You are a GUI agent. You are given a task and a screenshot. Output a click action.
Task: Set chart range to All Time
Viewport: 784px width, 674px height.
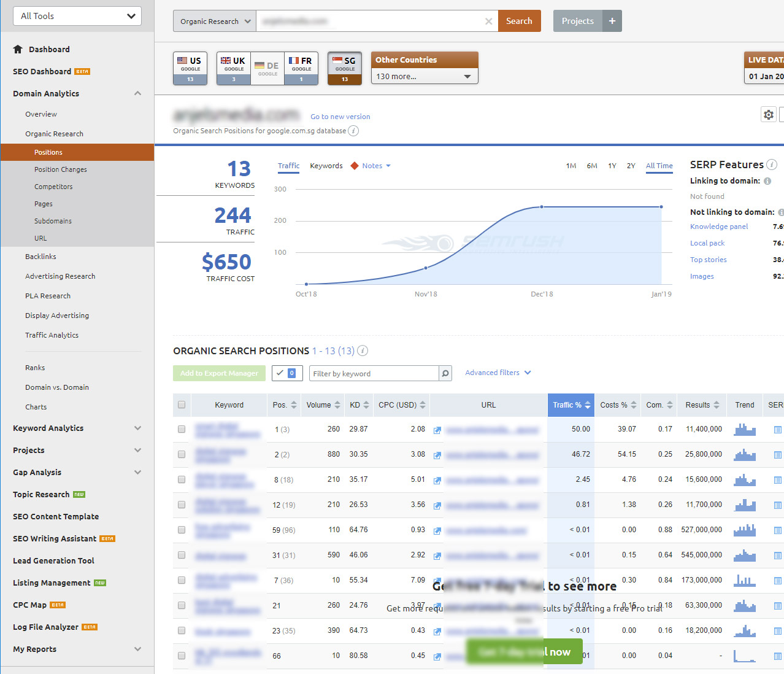659,166
